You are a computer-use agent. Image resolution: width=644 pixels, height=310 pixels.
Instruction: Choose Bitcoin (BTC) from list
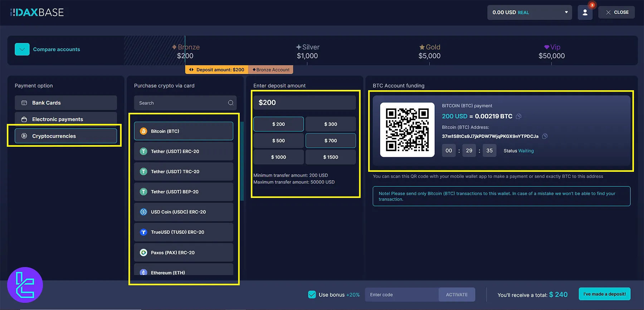184,131
